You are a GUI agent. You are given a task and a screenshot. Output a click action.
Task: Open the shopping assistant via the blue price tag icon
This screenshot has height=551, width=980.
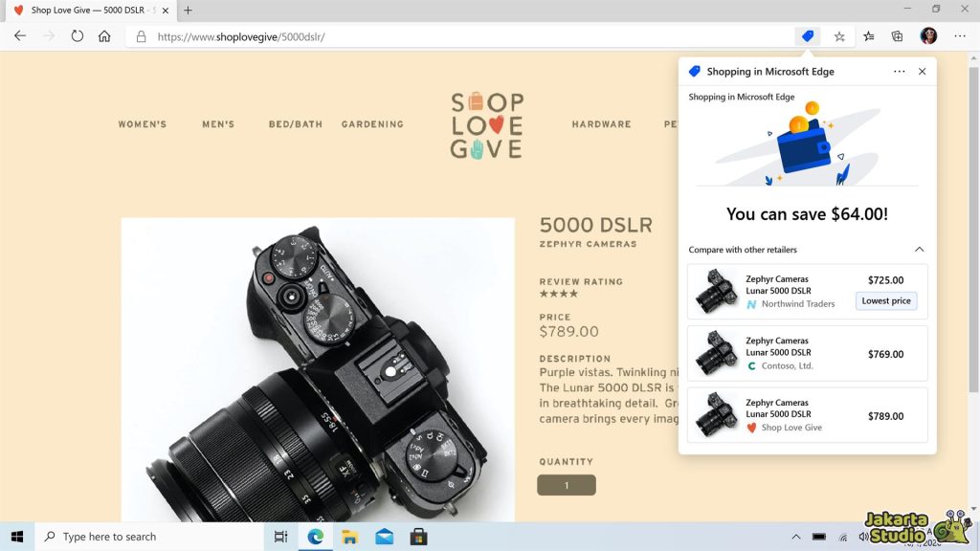coord(807,35)
